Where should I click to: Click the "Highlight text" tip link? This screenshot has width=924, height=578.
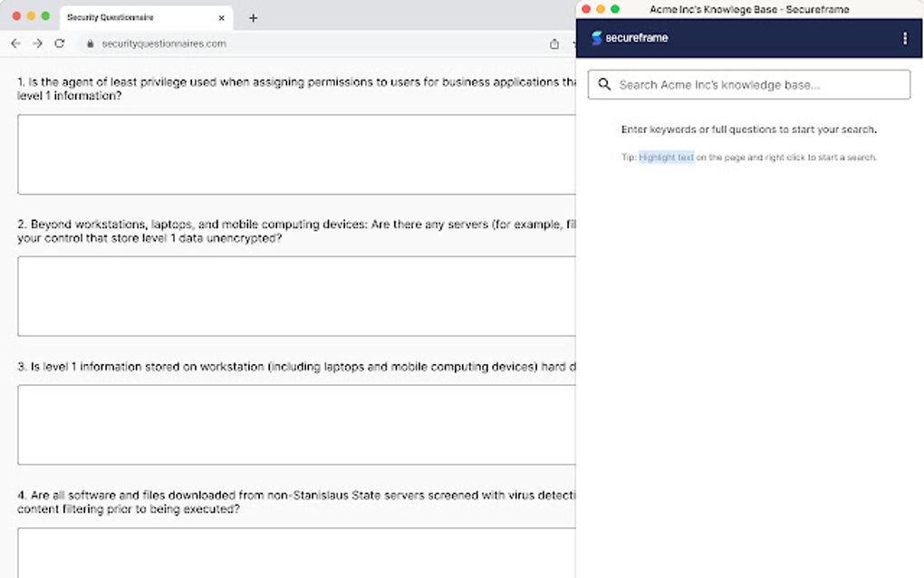(667, 157)
